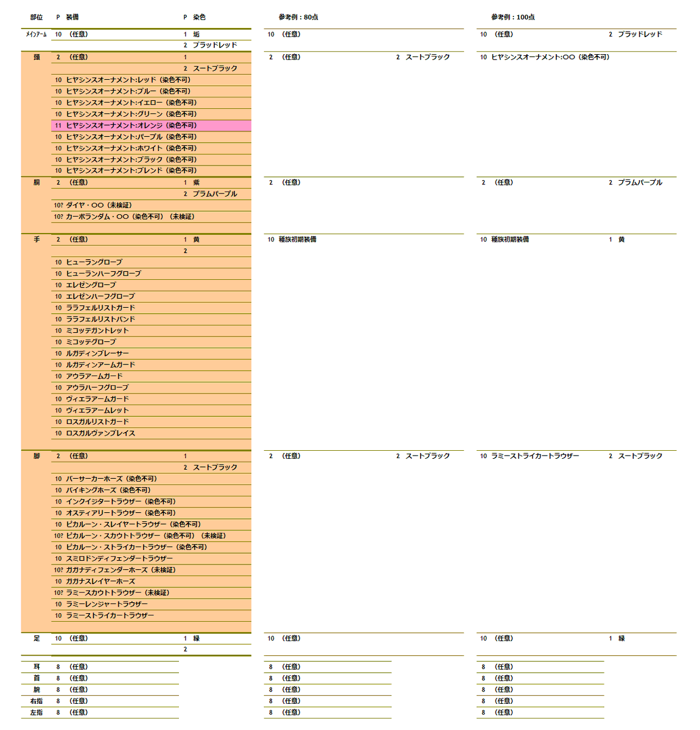Select オスティアリートラウザー row

point(151,513)
